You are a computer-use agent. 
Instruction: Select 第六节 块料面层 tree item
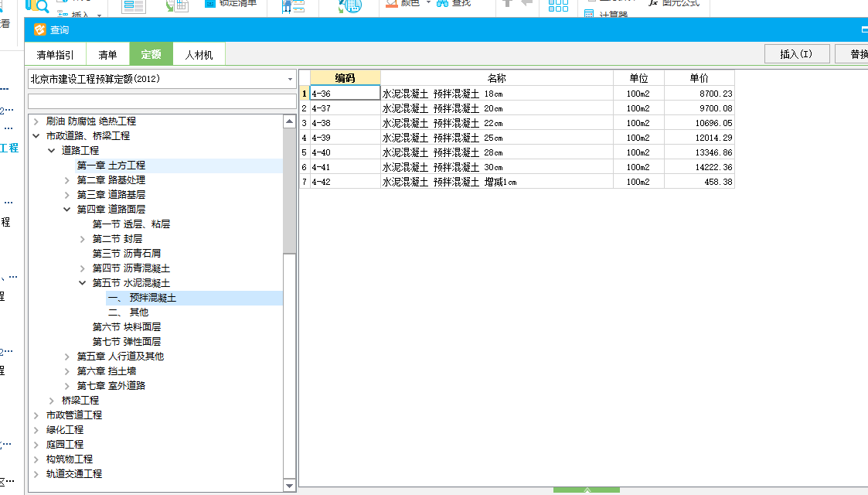pos(127,327)
